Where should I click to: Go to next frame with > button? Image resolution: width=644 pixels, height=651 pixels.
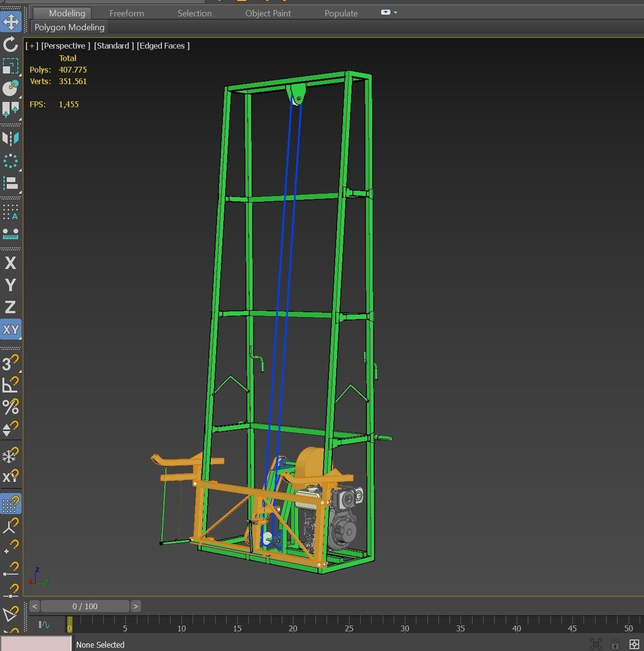coord(135,606)
